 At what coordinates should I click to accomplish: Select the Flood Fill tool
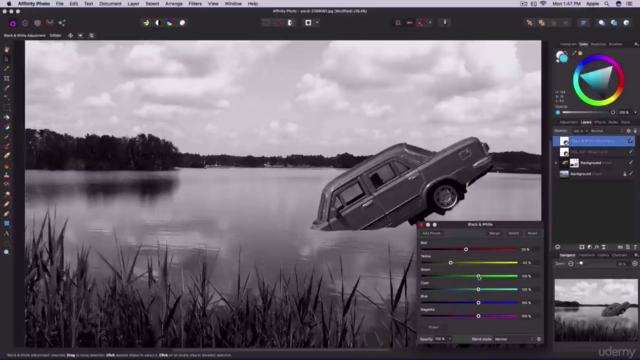pos(7,117)
